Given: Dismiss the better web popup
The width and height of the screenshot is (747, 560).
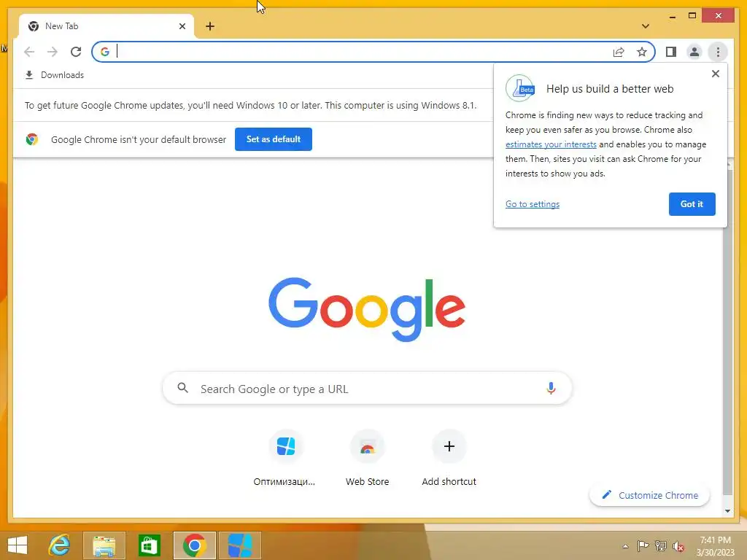Looking at the screenshot, I should coord(715,74).
